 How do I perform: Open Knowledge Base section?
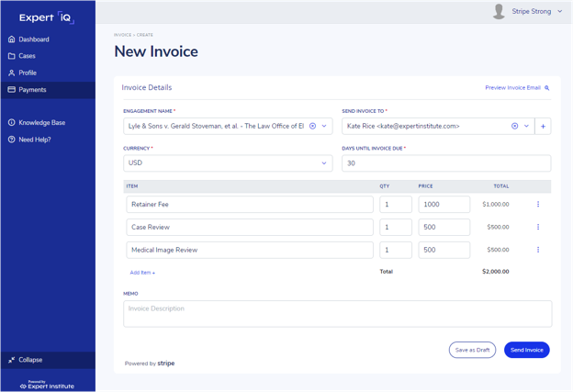point(41,122)
